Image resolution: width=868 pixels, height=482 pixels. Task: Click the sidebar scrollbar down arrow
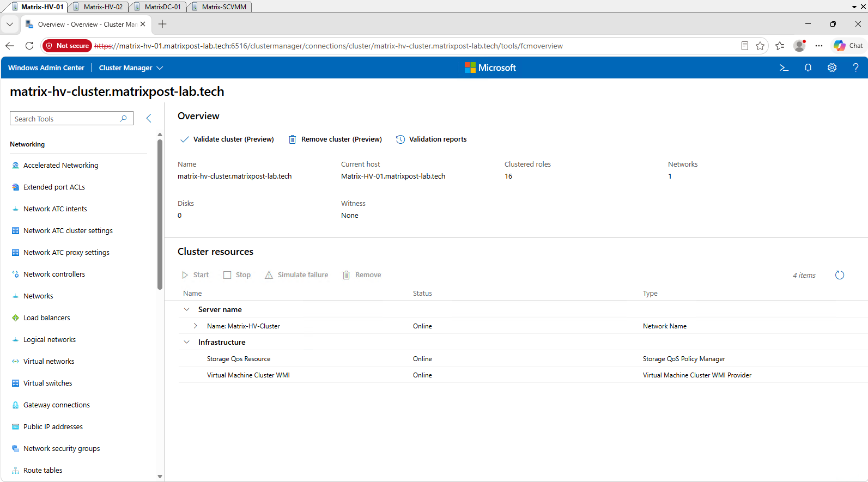point(160,477)
